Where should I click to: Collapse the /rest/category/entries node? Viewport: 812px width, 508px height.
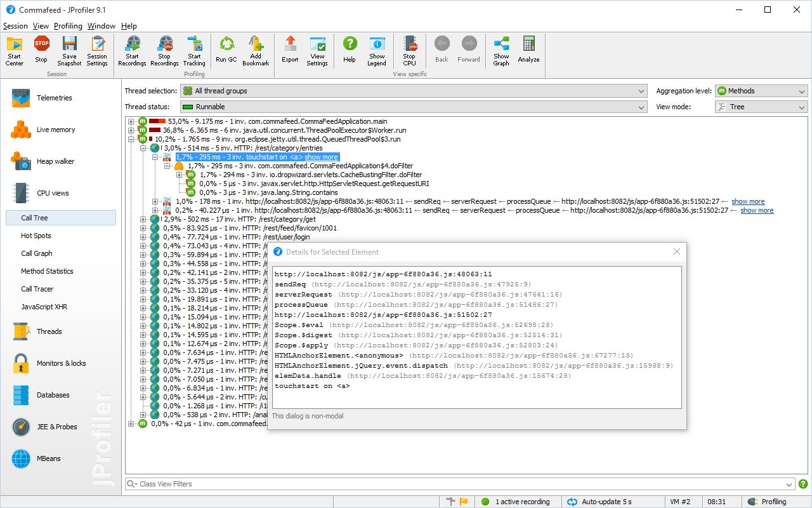(x=143, y=148)
